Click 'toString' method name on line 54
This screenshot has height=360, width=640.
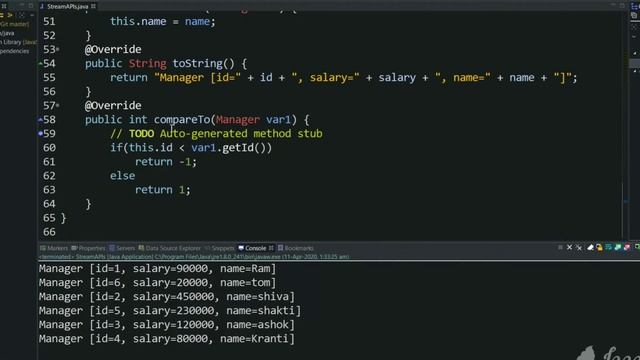click(x=198, y=63)
